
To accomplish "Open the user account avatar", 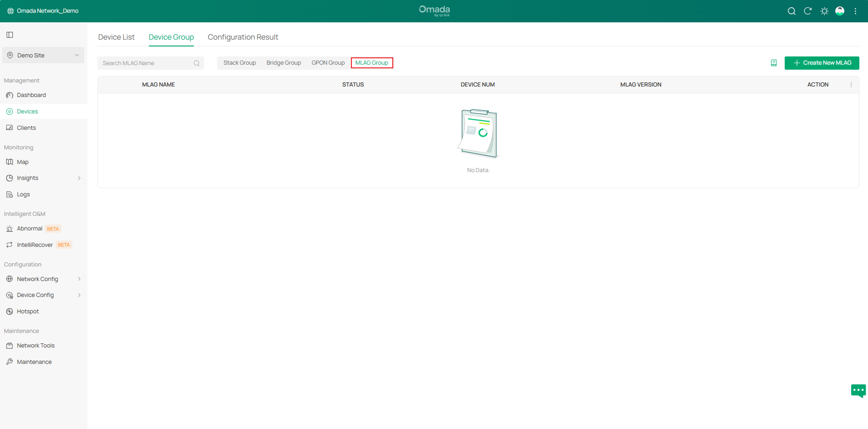I will (x=840, y=11).
